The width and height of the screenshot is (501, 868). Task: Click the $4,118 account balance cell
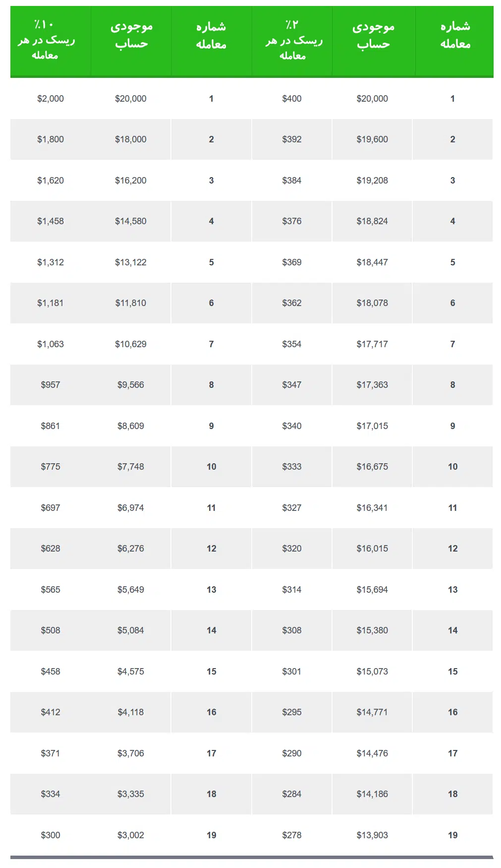[131, 712]
